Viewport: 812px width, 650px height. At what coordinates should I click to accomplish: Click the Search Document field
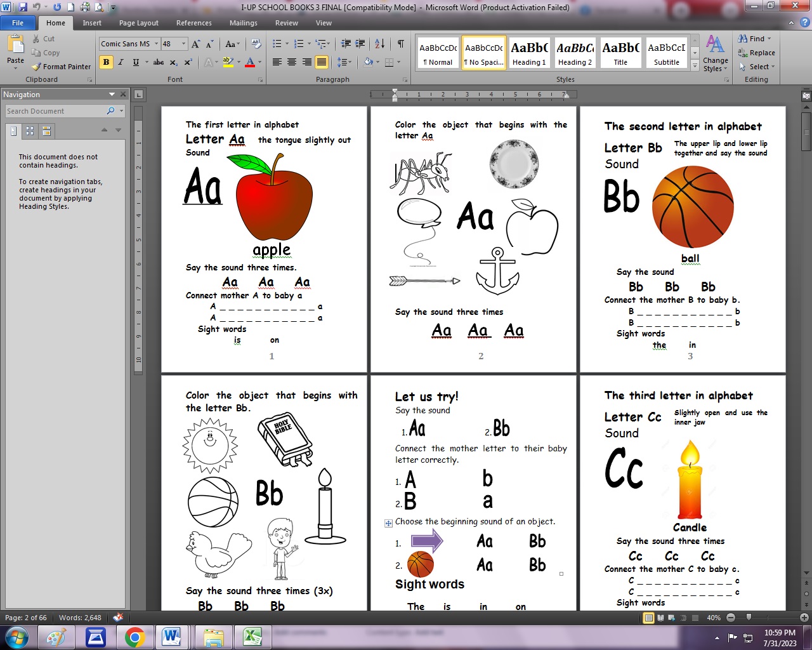[56, 111]
